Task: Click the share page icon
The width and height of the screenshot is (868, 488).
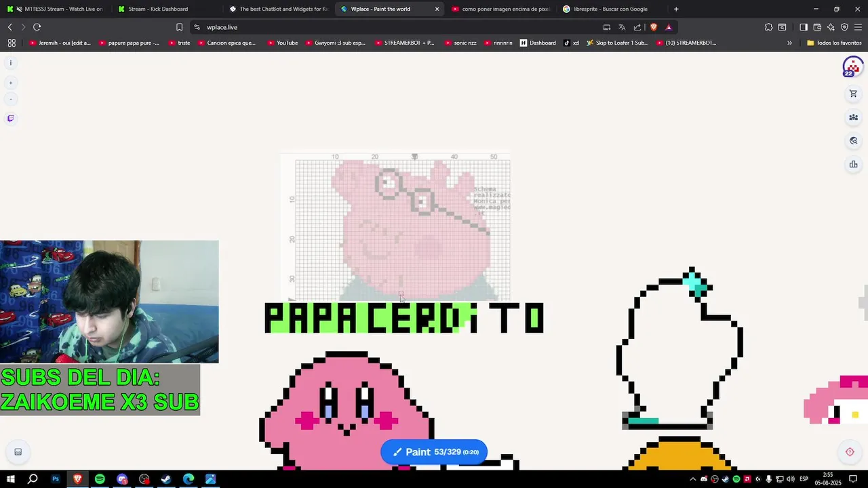Action: point(637,27)
